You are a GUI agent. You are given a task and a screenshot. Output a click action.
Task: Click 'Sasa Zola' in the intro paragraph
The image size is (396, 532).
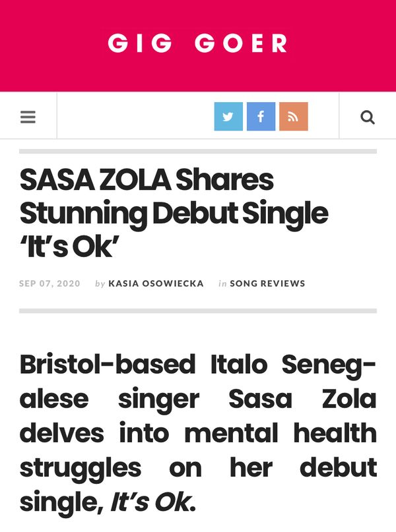pos(302,399)
